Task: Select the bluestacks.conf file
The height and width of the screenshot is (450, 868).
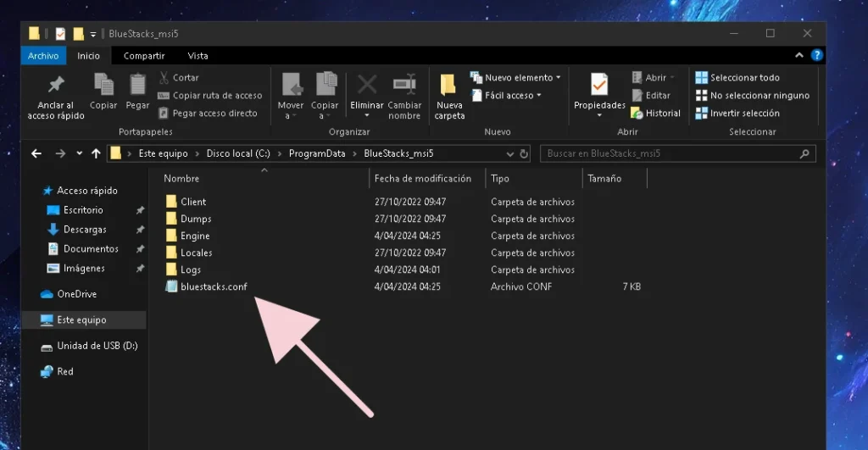Action: 214,286
